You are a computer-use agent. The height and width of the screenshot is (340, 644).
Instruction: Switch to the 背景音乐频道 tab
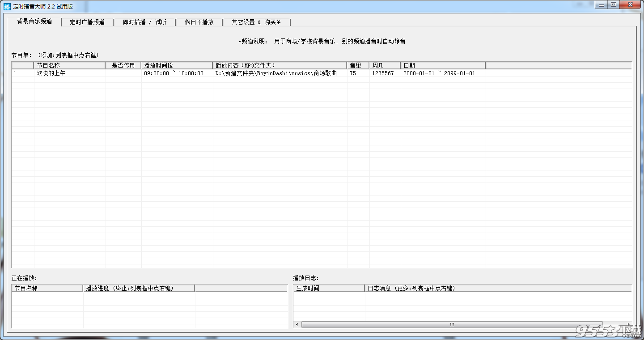[x=34, y=21]
